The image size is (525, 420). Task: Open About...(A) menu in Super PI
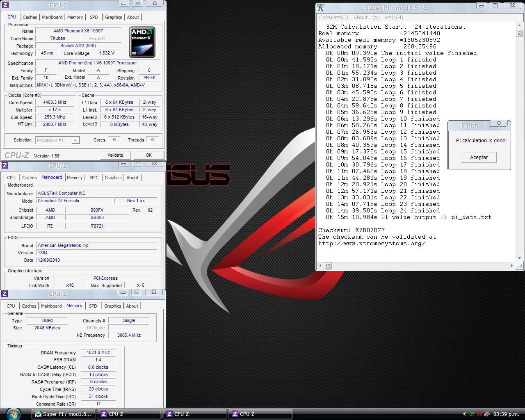[367, 18]
